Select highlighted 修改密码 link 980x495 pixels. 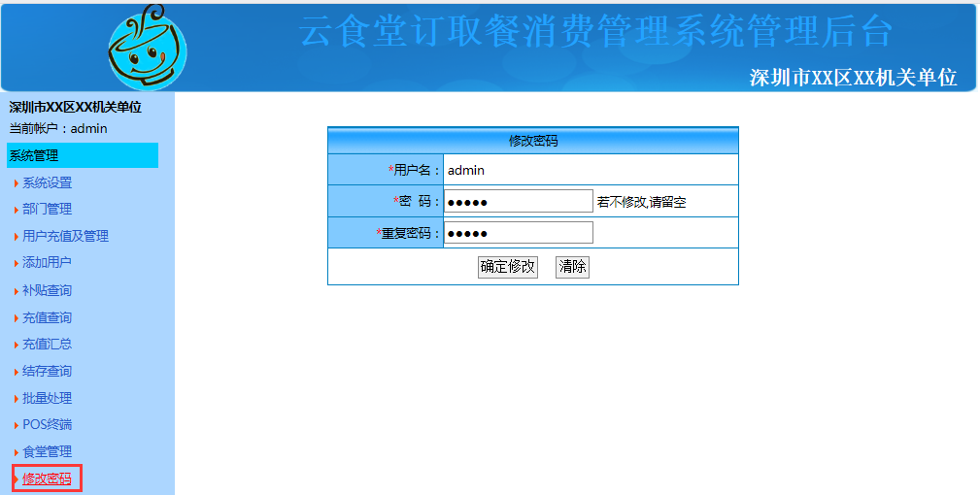47,478
